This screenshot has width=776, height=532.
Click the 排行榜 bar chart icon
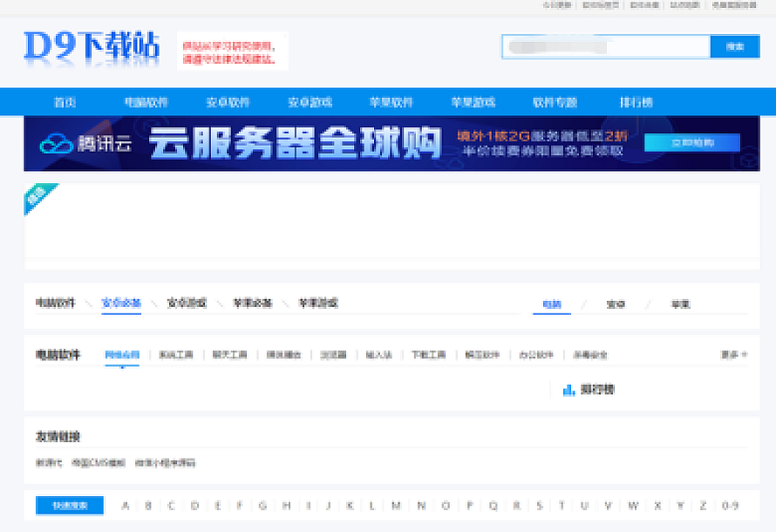click(568, 390)
